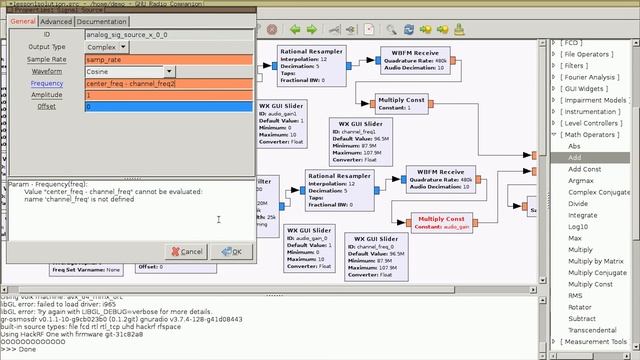Image resolution: width=640 pixels, height=360 pixels.
Task: Open the flowgraph errors page icon
Action: click(x=369, y=29)
